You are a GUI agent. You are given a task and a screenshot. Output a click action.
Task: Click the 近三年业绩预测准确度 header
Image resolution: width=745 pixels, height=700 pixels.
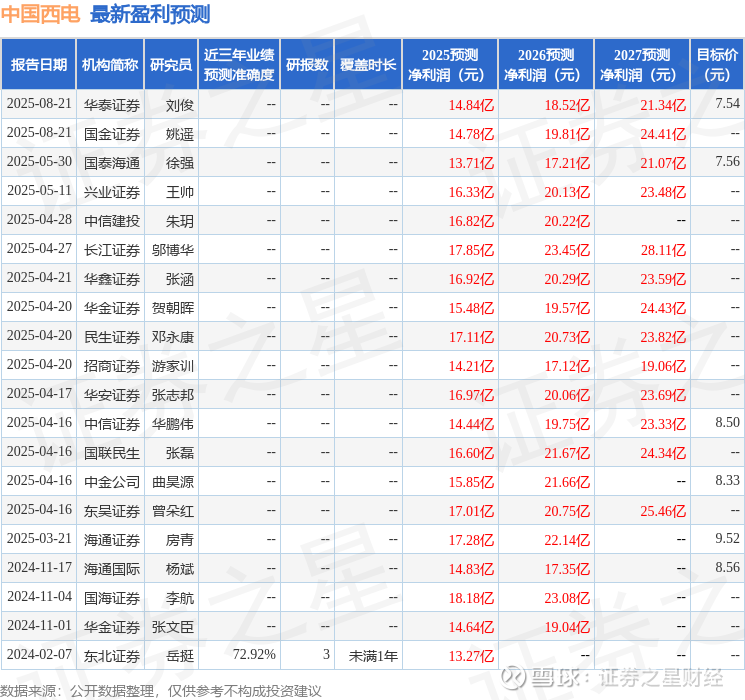tap(239, 65)
